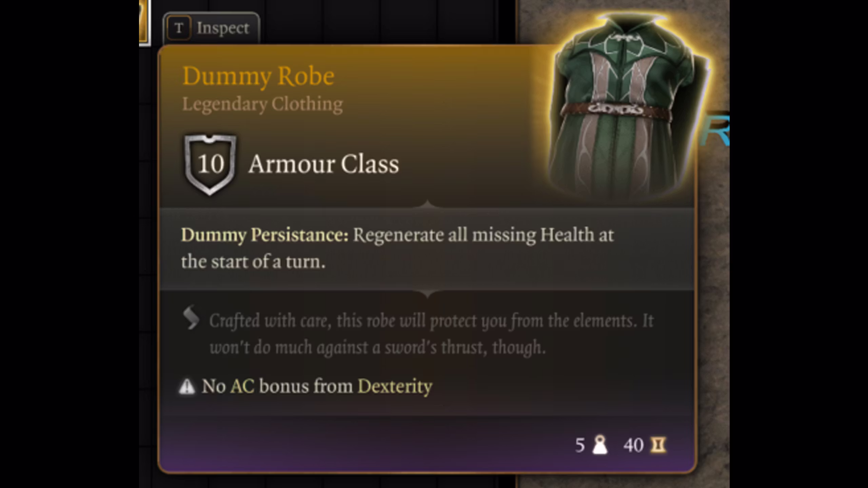
Task: Click the Inspect button
Action: 212,28
